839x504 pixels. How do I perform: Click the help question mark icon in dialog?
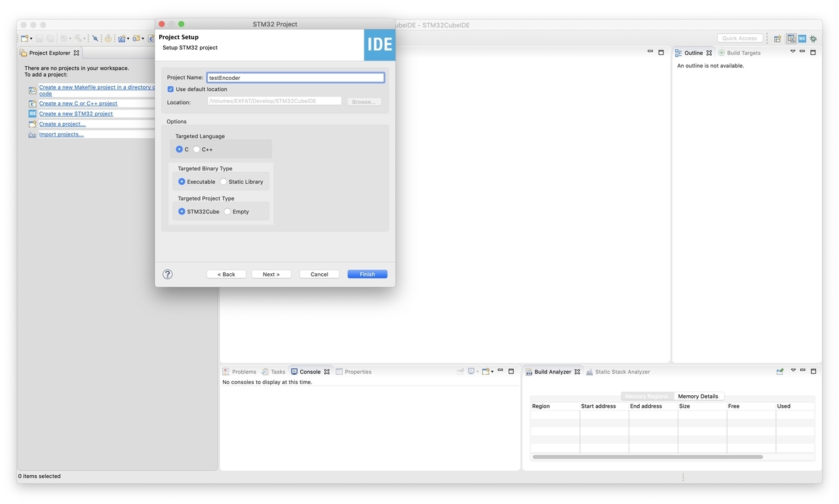(167, 274)
